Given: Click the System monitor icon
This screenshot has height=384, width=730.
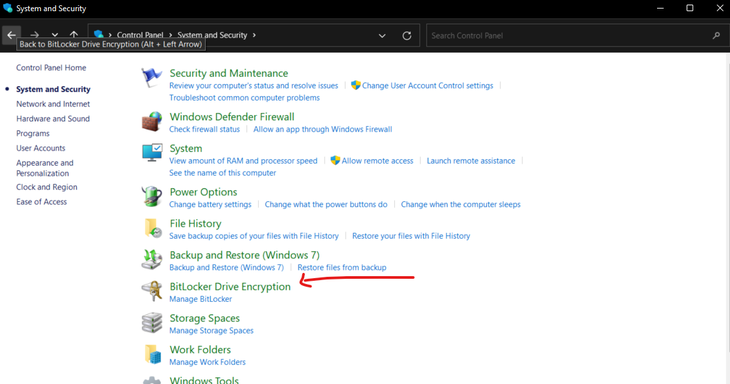Looking at the screenshot, I should pos(152,153).
